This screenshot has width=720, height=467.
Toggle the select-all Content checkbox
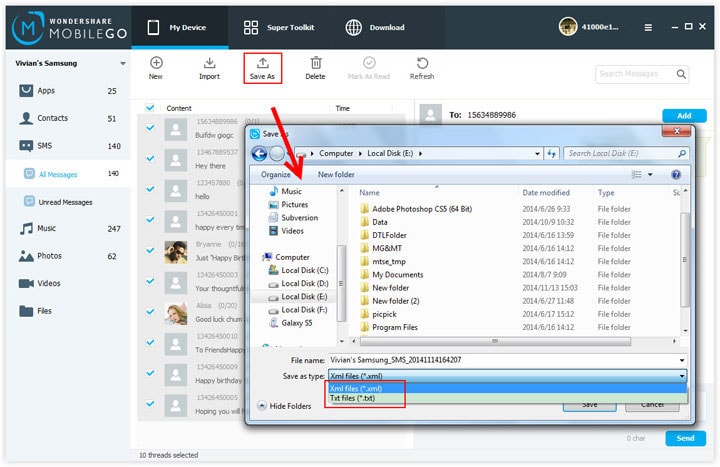(150, 108)
